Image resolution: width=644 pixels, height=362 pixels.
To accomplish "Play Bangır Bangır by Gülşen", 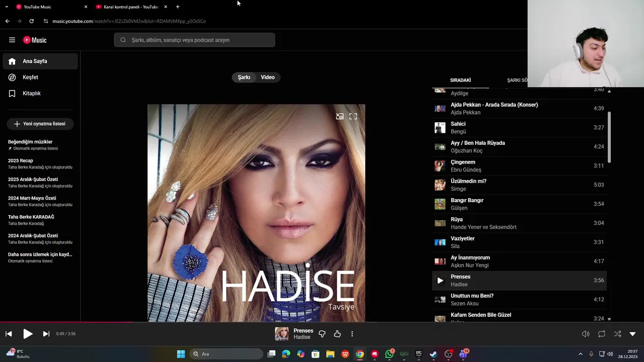I will [x=519, y=204].
